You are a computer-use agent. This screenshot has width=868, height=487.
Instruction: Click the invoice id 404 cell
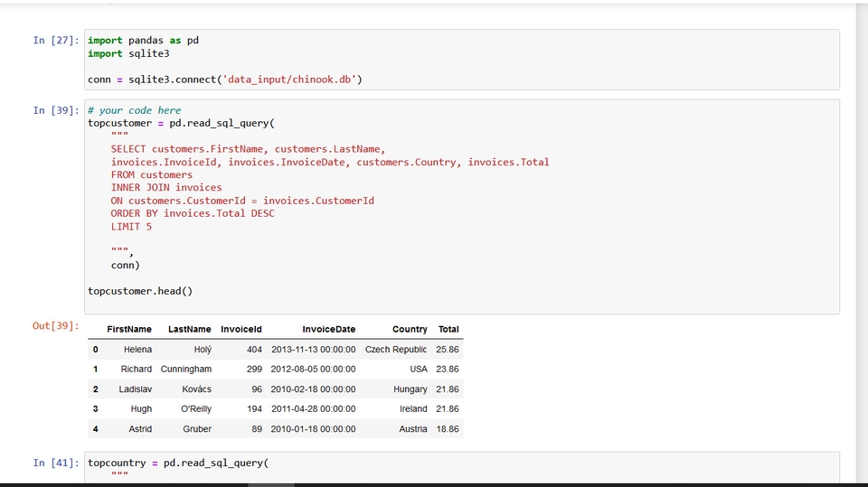(254, 349)
